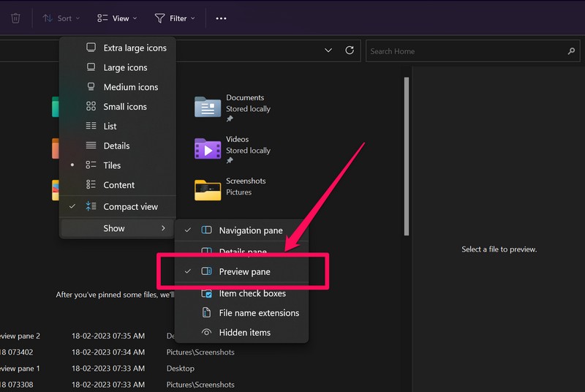Open the Videos folder icon

pos(208,148)
